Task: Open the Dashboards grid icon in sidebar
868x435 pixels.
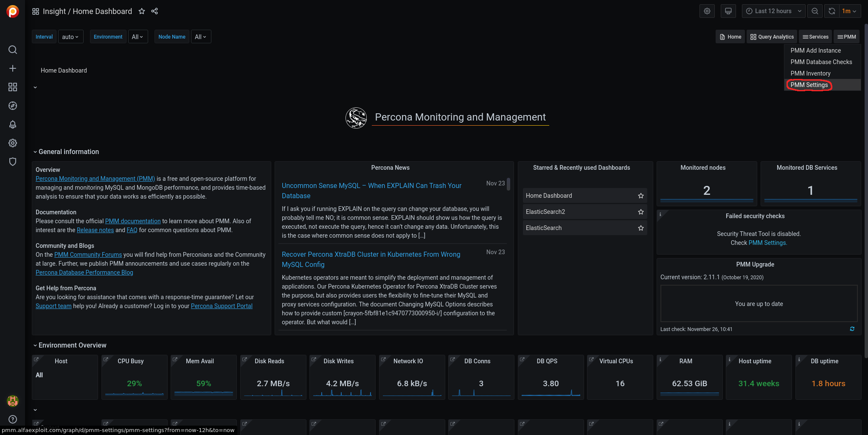Action: (13, 87)
